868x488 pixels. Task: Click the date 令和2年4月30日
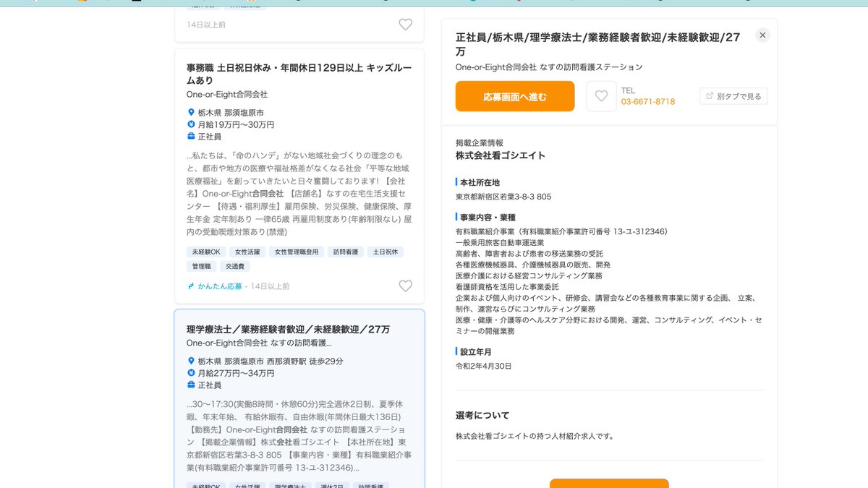pos(483,366)
